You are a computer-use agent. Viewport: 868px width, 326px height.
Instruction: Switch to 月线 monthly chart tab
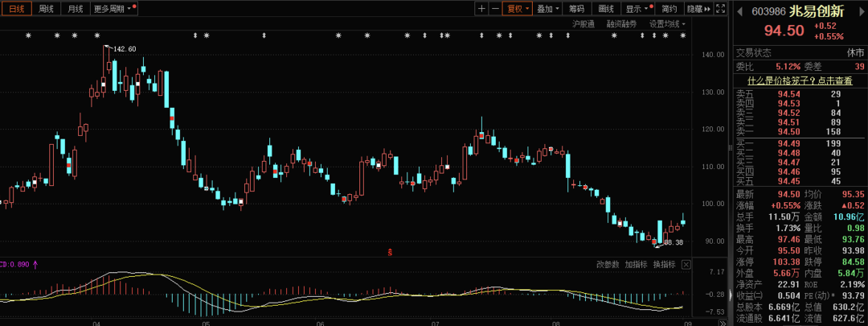pyautogui.click(x=76, y=9)
